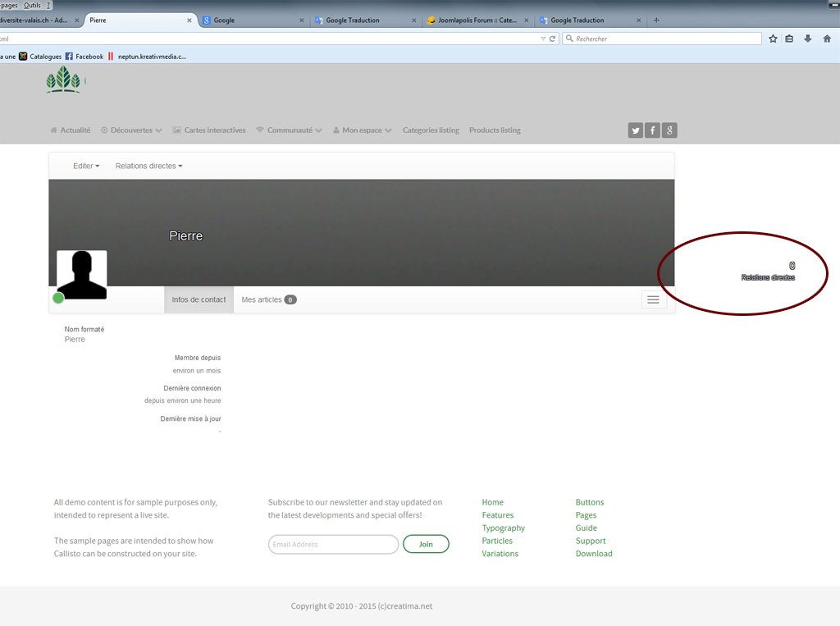Expand the Découvertes navigation dropdown

(131, 130)
